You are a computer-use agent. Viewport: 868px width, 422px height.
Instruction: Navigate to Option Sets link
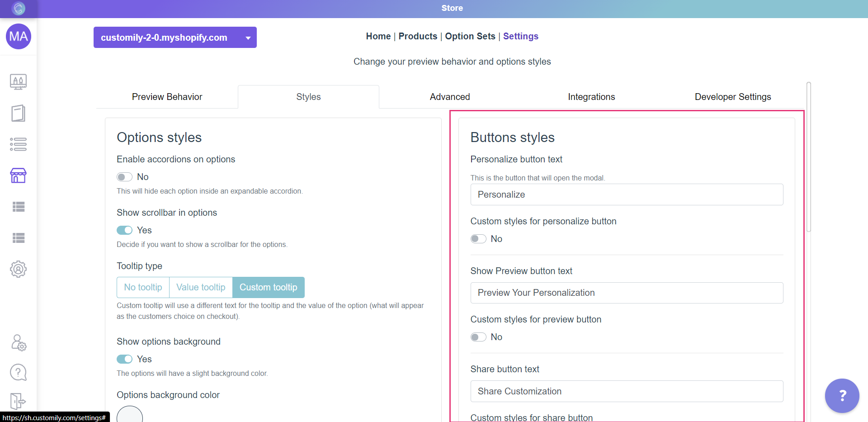470,36
